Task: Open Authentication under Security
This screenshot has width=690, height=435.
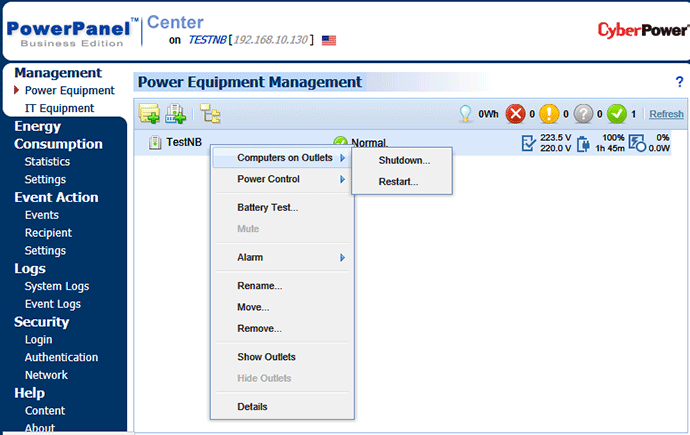Action: [61, 357]
